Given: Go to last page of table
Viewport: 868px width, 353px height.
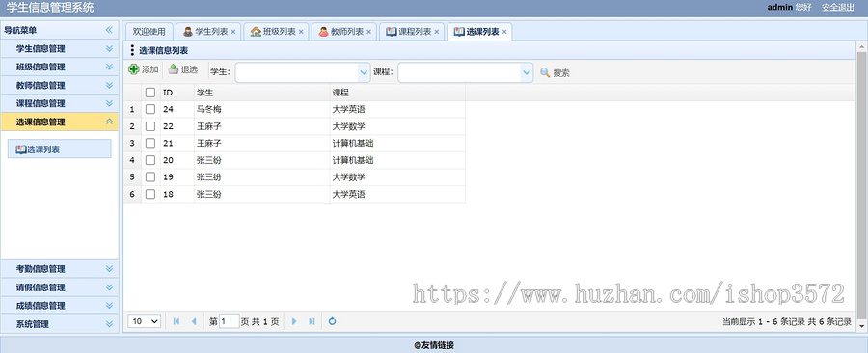Looking at the screenshot, I should tap(312, 321).
